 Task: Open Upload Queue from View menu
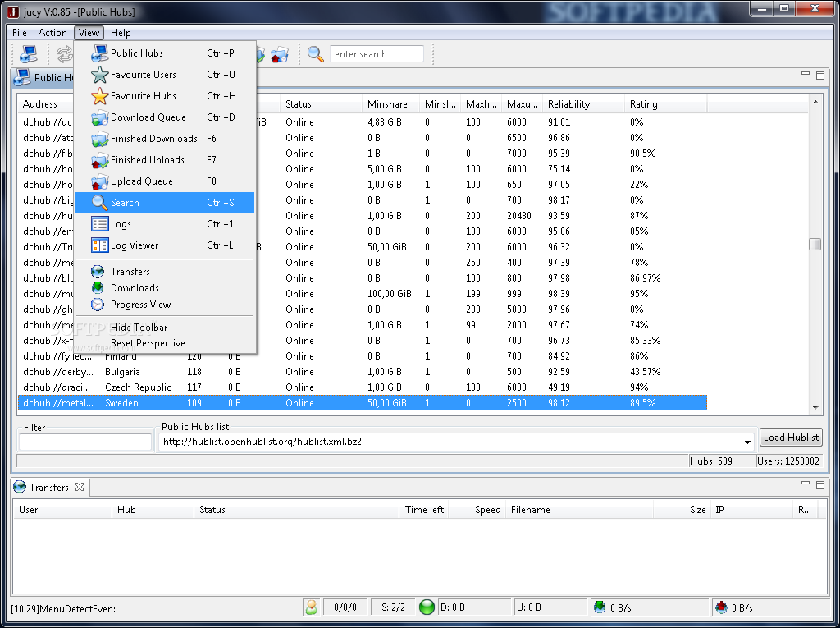coord(165,181)
